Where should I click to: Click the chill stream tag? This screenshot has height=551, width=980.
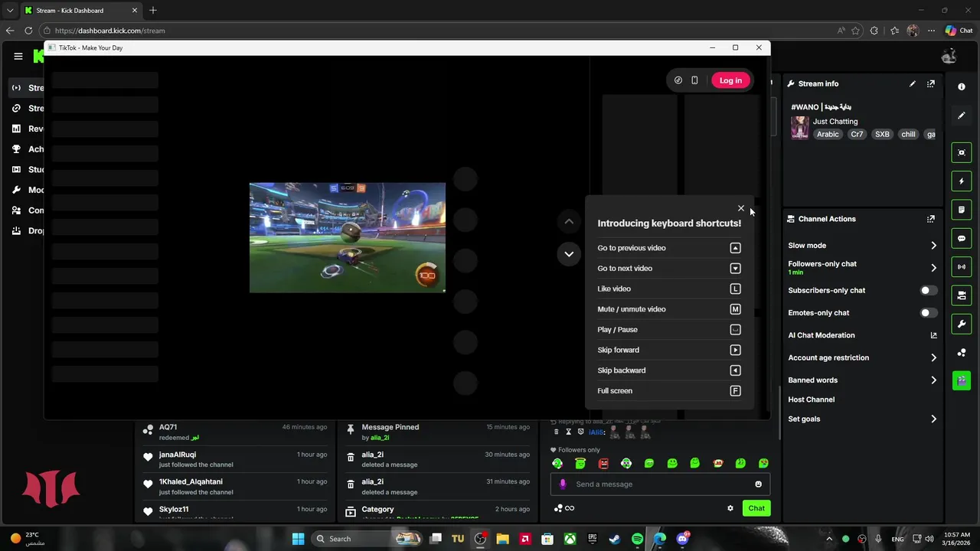(908, 135)
